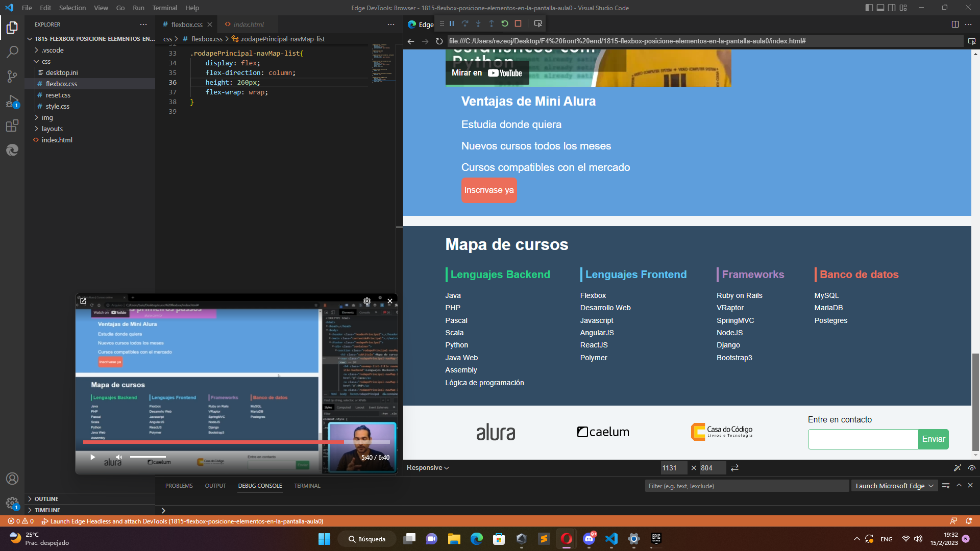Image resolution: width=980 pixels, height=551 pixels.
Task: Open the Customize Layout button
Action: click(x=903, y=8)
